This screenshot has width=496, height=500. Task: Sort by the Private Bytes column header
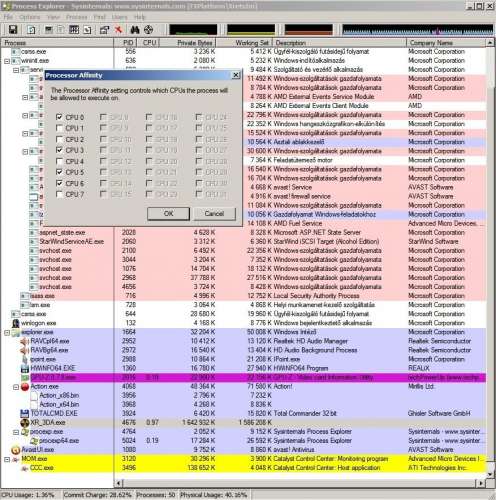188,43
